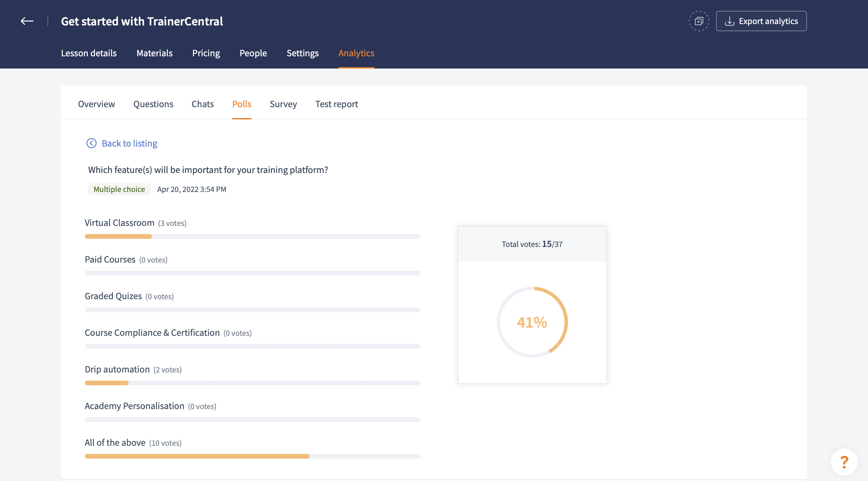868x481 pixels.
Task: Go to the Pricing tab
Action: (x=206, y=53)
